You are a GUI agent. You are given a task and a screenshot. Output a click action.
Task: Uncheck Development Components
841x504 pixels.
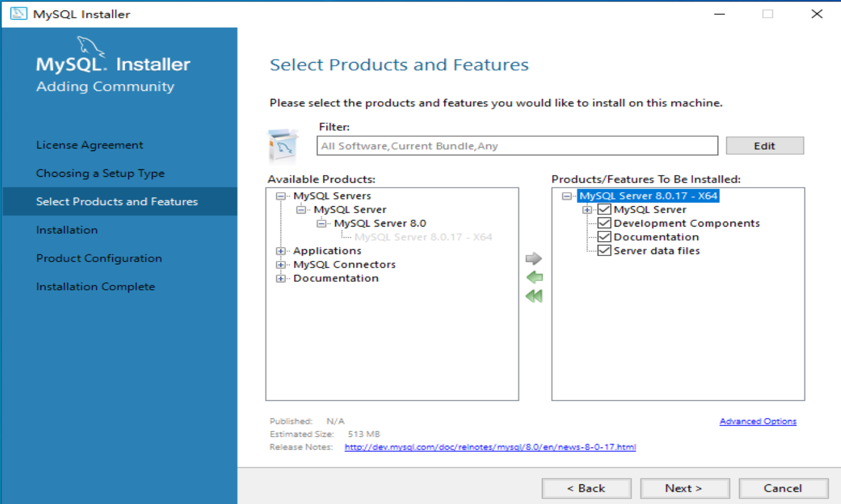pos(604,223)
